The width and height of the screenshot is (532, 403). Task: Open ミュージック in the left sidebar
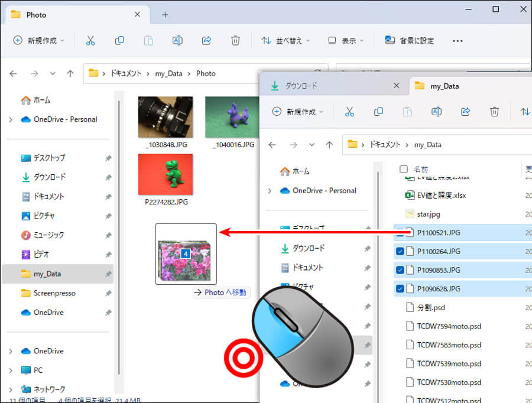tap(48, 235)
